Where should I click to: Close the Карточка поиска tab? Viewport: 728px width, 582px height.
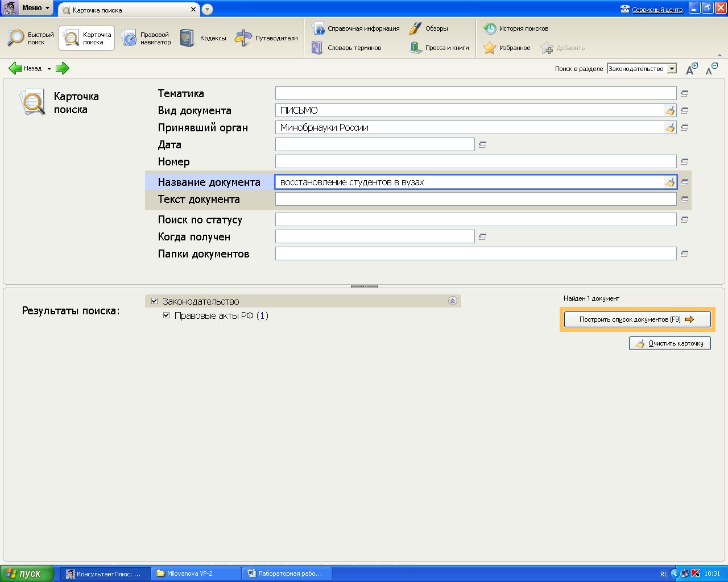click(x=193, y=10)
